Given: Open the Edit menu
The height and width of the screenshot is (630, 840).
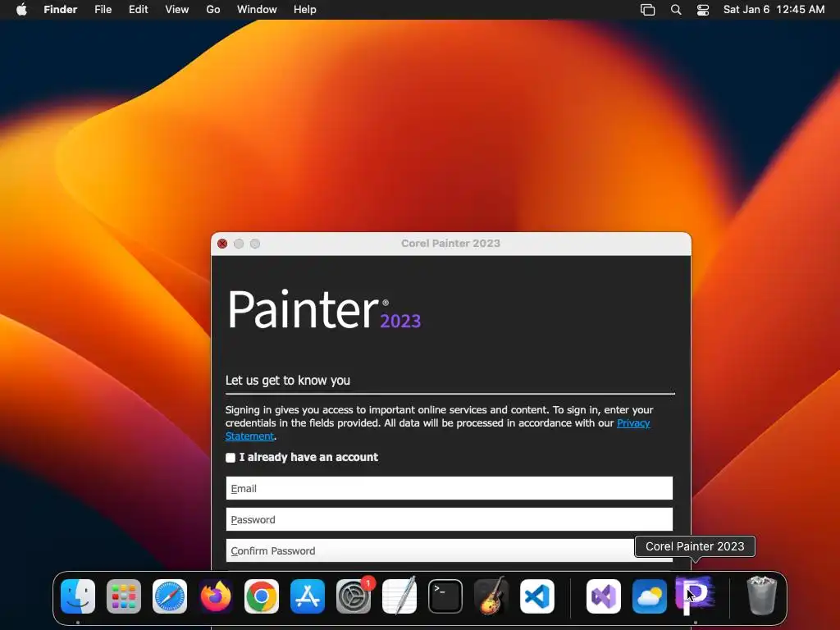Looking at the screenshot, I should (138, 10).
